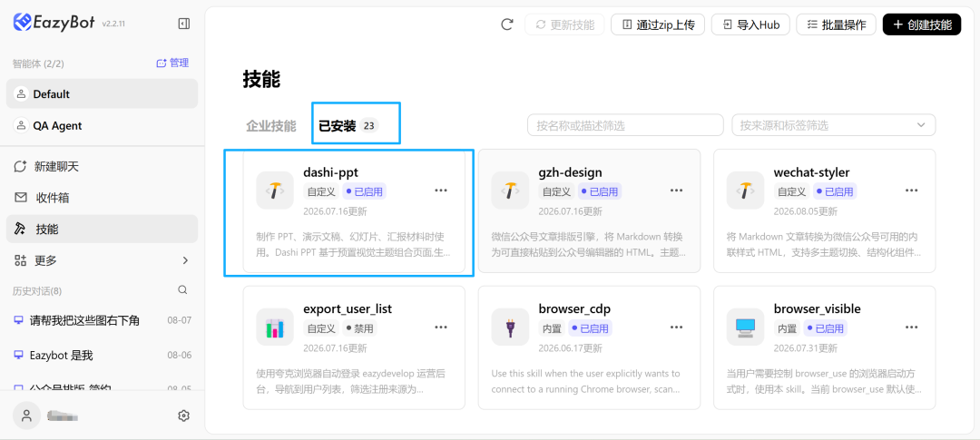Viewport: 980px width, 440px height.
Task: Open more options for export_user_list
Action: pyautogui.click(x=441, y=327)
